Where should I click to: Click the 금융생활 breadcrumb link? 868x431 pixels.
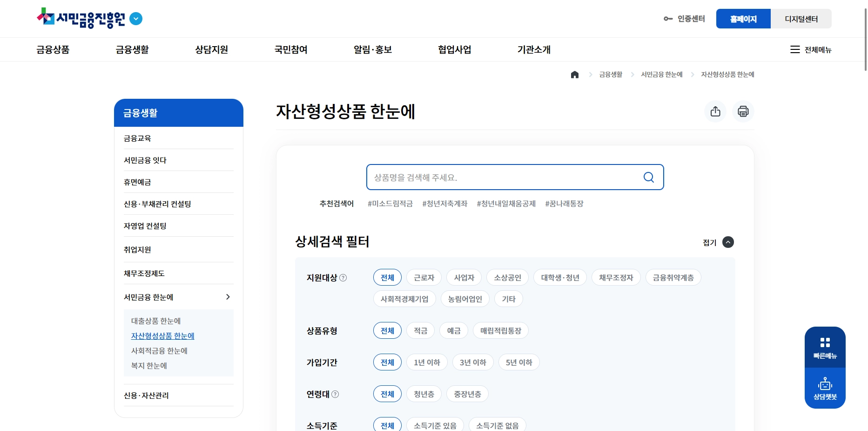coord(611,75)
